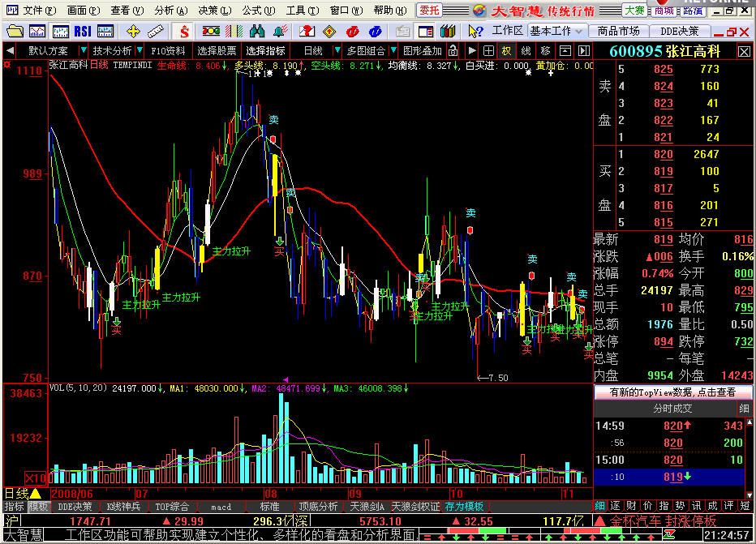This screenshot has height=544, width=756.
Task: Click the 财 finance tab in side panel
Action: coord(632,506)
